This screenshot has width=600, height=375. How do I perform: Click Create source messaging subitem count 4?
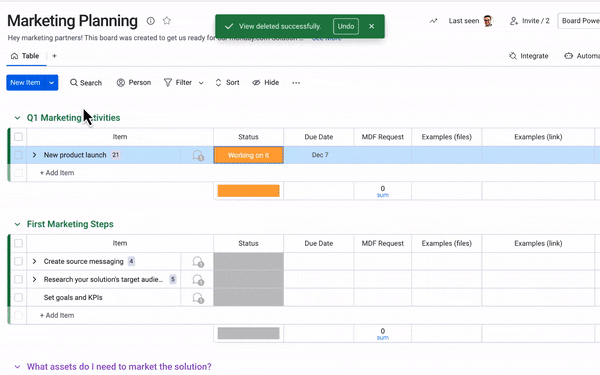click(x=131, y=261)
